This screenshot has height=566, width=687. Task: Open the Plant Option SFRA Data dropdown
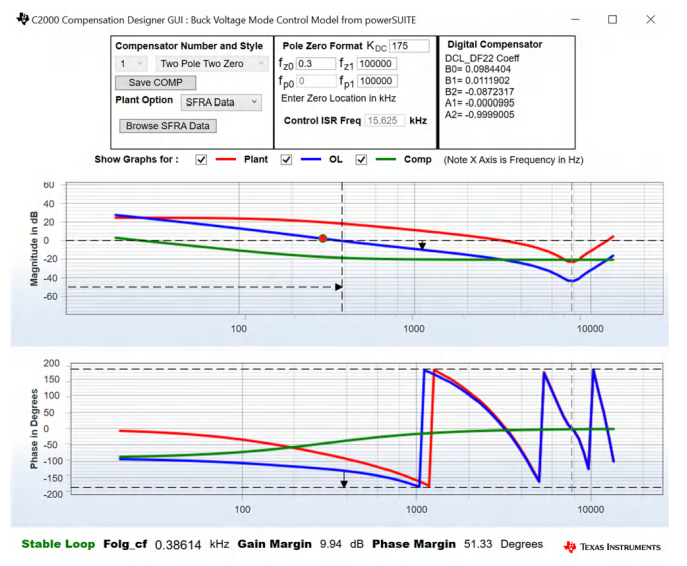(x=221, y=102)
